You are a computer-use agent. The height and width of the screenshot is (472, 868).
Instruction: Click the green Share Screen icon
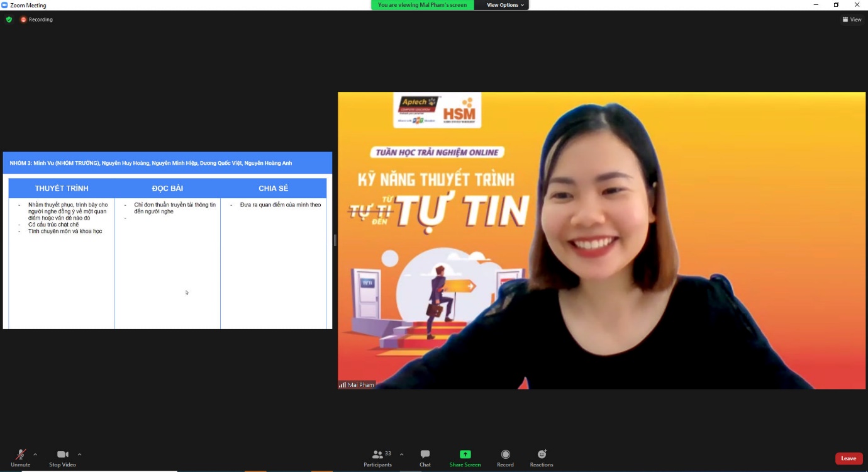pyautogui.click(x=465, y=454)
